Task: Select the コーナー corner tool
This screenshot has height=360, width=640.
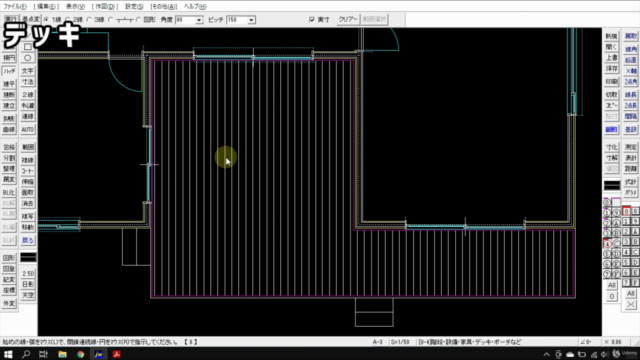Action: 28,171
